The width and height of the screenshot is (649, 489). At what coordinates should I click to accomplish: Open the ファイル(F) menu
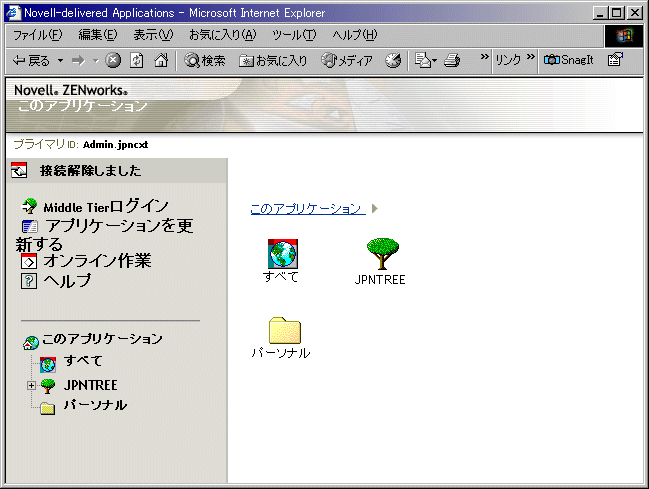coord(36,35)
